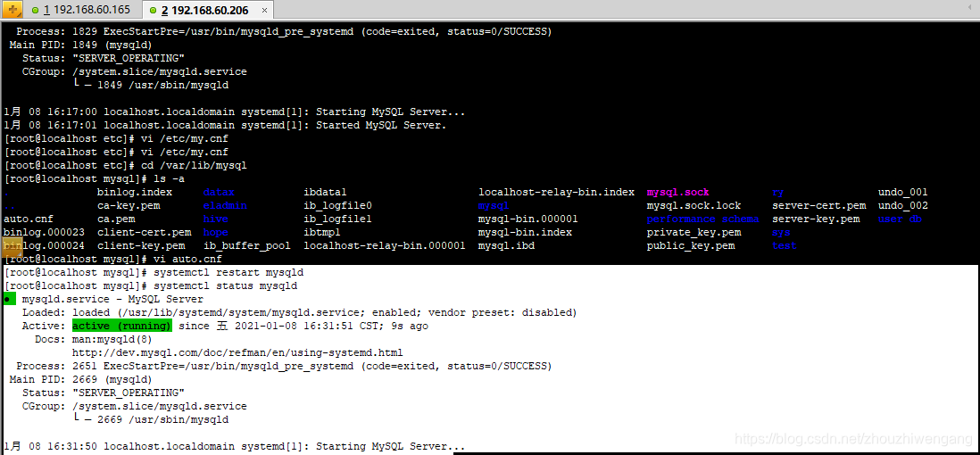
Task: Click the 'vi auto.cnf' command
Action: pos(188,259)
